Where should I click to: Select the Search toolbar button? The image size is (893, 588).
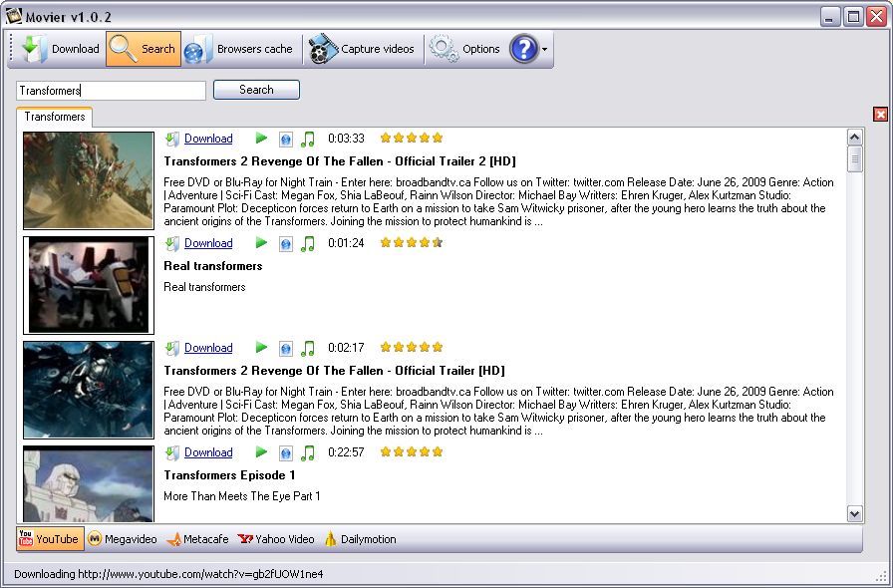tap(144, 49)
